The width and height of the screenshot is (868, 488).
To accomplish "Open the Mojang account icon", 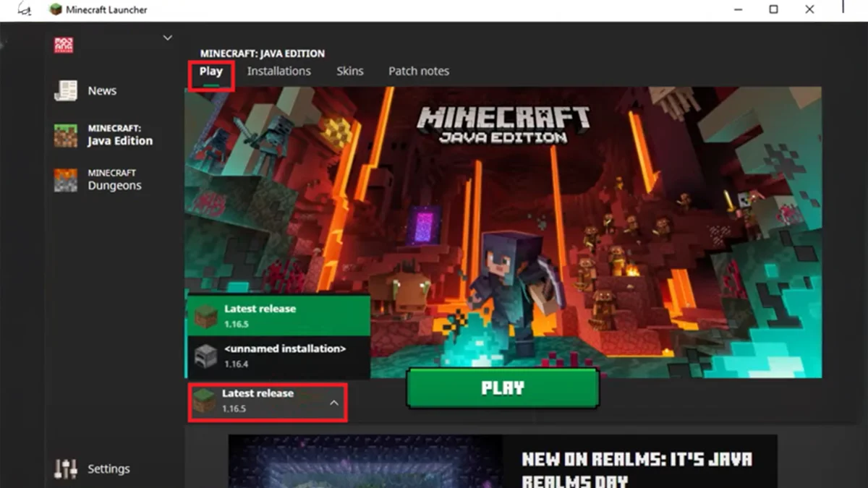I will click(x=64, y=43).
